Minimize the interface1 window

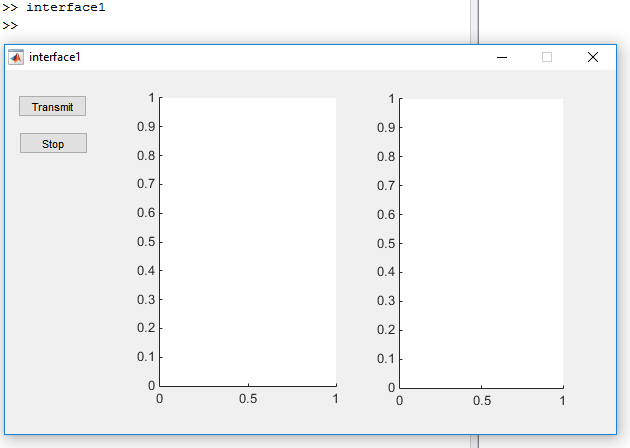click(x=502, y=57)
